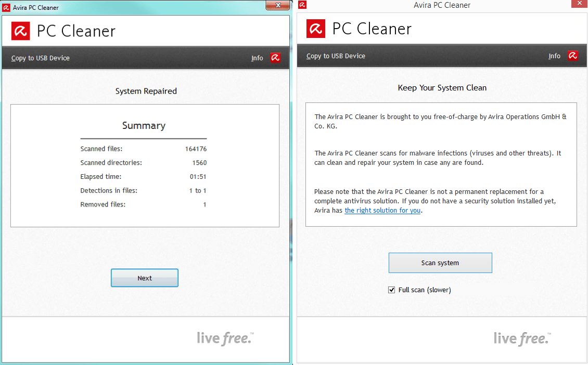Image resolution: width=588 pixels, height=365 pixels.
Task: Start a scan with the Scan system button
Action: click(x=440, y=263)
